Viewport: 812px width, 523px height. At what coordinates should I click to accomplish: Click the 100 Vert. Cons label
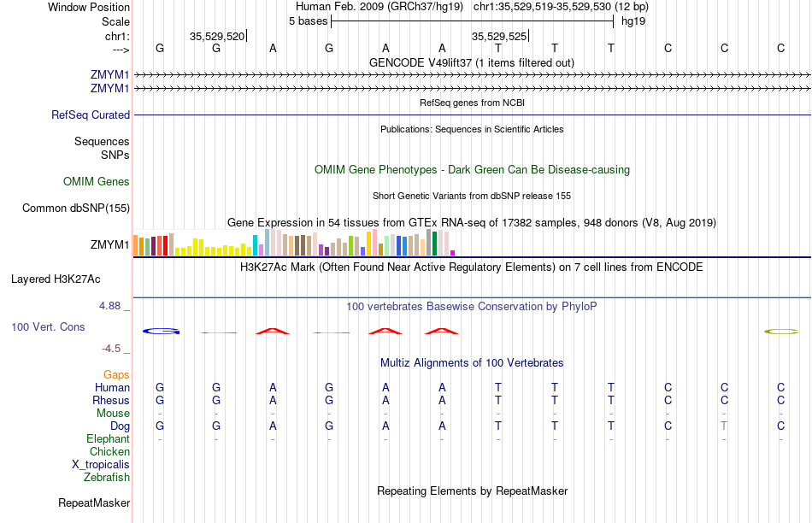point(48,326)
